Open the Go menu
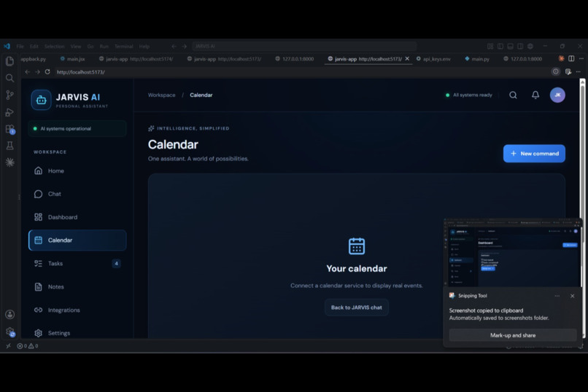Viewport: 588px width, 392px height. 90,47
